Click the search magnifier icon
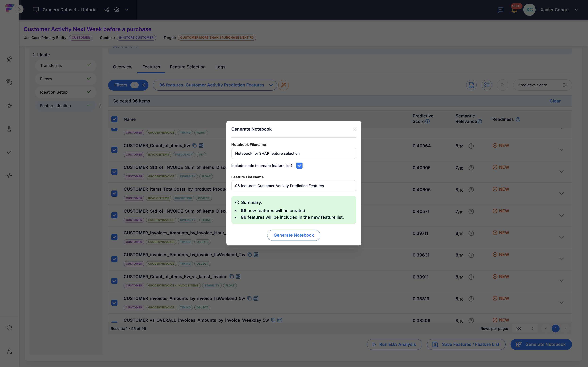Image resolution: width=588 pixels, height=367 pixels. (x=502, y=85)
